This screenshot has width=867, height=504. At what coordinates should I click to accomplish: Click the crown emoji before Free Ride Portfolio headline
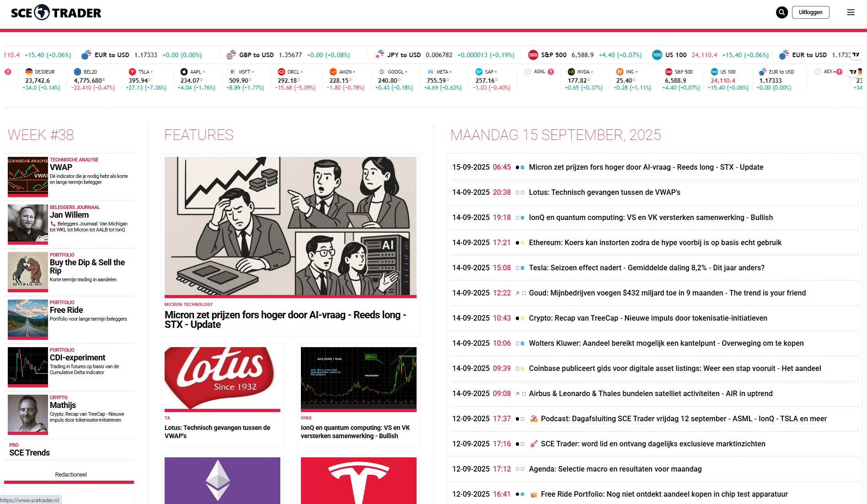(534, 494)
